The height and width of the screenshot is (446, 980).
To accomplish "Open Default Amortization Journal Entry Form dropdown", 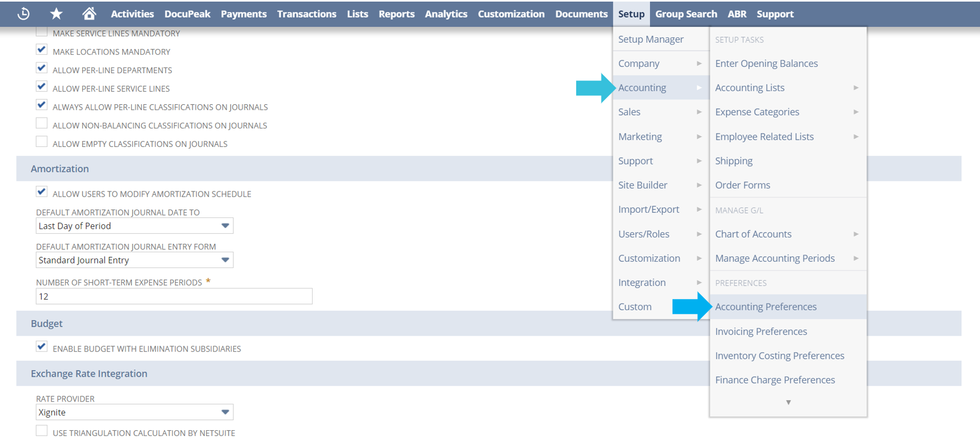I will [225, 260].
